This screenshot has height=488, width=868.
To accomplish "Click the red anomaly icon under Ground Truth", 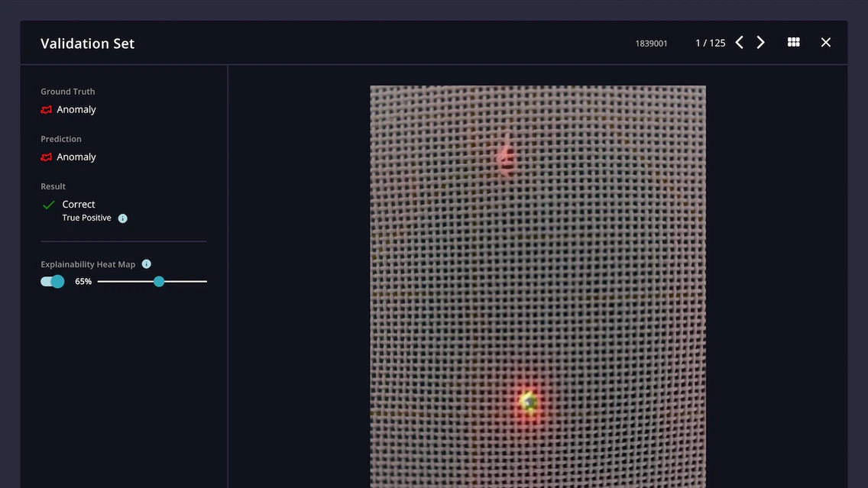I will click(47, 110).
